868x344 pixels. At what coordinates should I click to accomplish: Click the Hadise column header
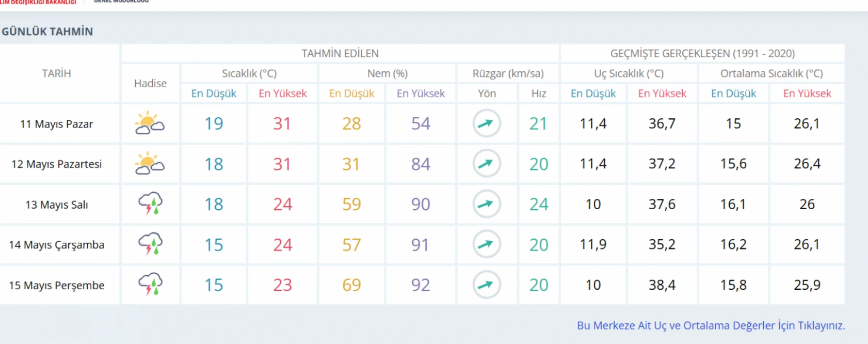tap(150, 83)
